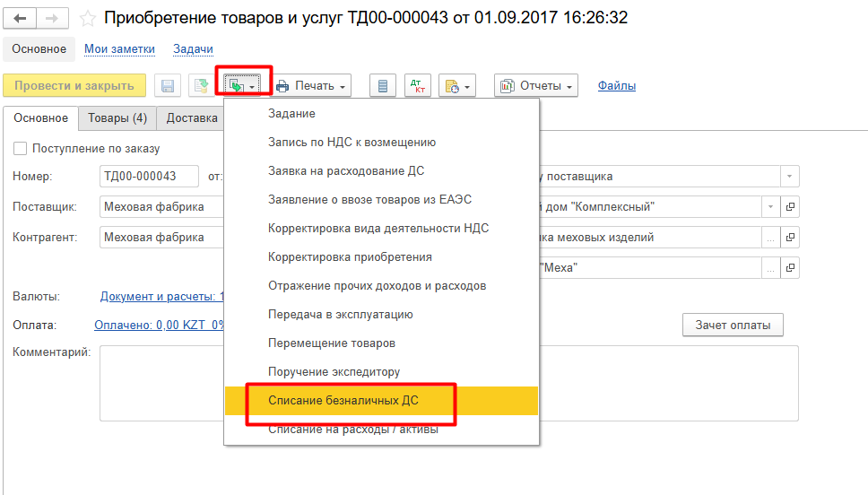Open the 'Мои заметки' link
Viewport: 868px width, 495px height.
[x=119, y=49]
